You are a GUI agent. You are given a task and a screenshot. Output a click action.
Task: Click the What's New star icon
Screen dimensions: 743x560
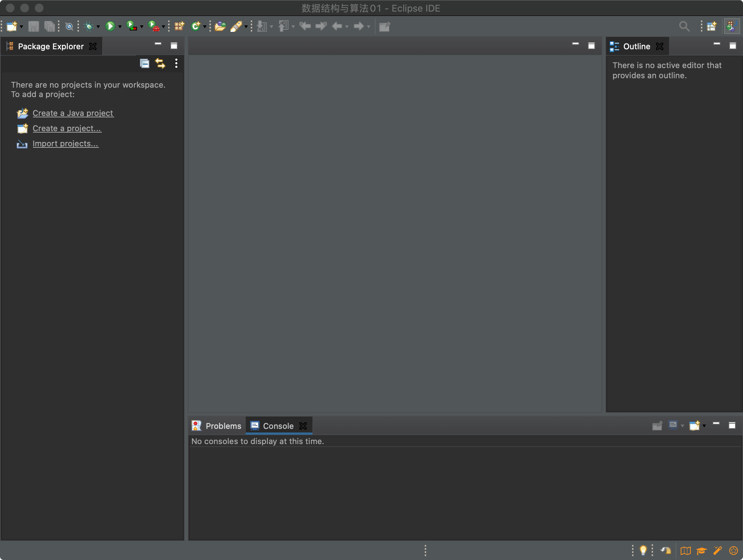tap(734, 551)
